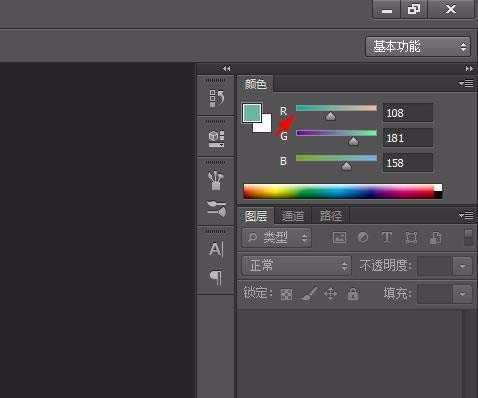
Task: Filter layers by type (T) icon
Action: click(386, 238)
